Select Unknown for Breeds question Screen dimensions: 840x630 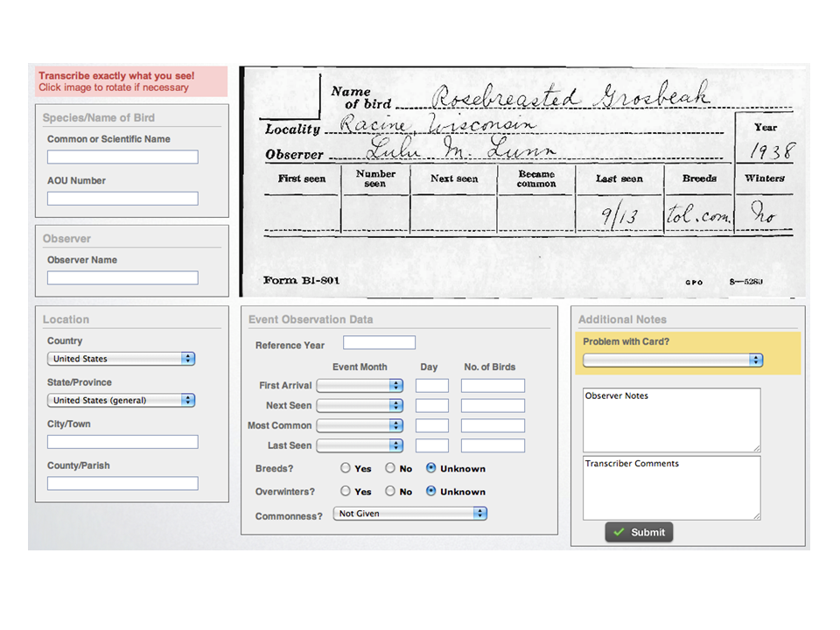tap(430, 468)
